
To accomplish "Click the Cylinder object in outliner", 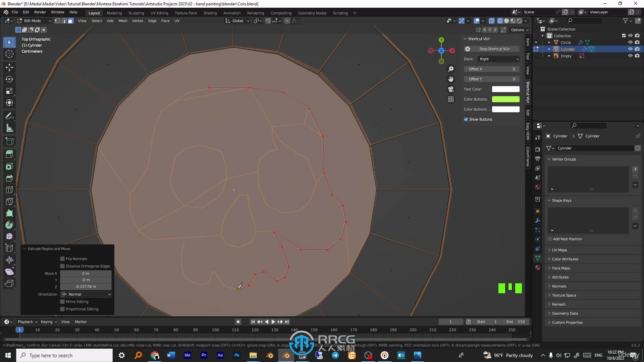I will pos(567,49).
